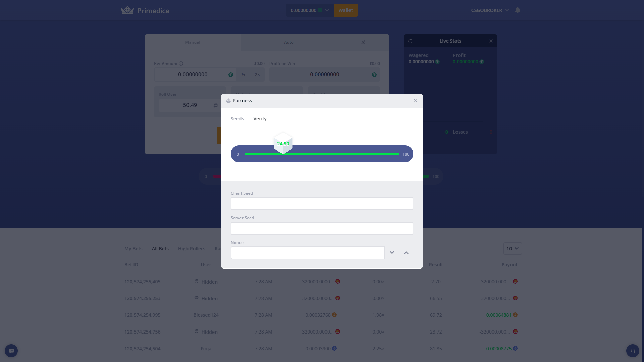The image size is (644, 362).
Task: Click the Payout column header
Action: [509, 265]
